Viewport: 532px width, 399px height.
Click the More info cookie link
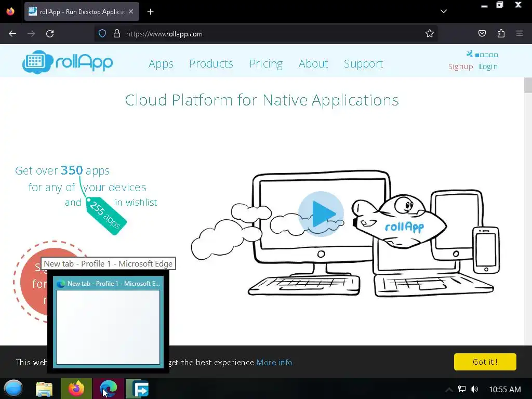[274, 362]
